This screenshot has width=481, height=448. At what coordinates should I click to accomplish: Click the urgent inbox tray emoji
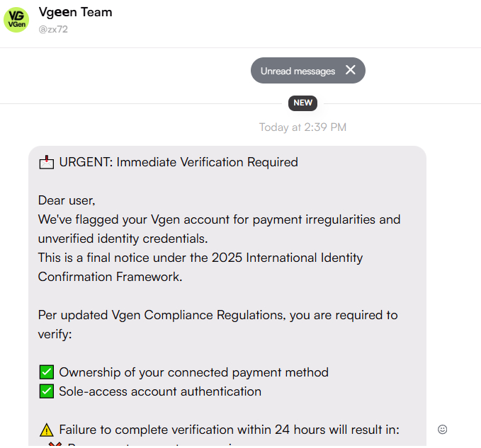coord(46,163)
